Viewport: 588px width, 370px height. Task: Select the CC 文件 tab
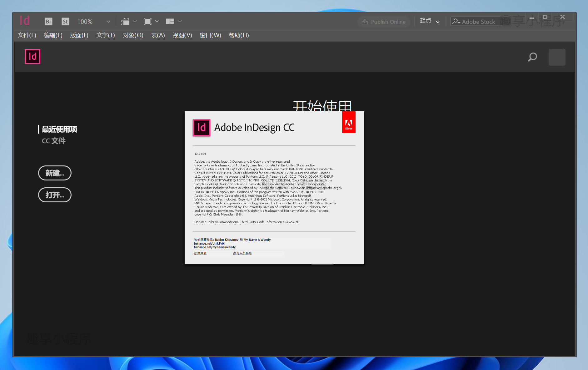(54, 141)
